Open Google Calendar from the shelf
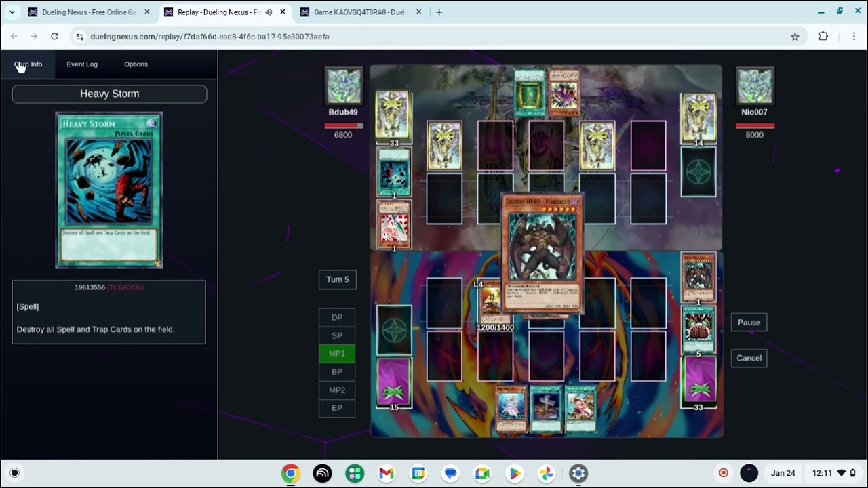The height and width of the screenshot is (488, 868). 418,473
